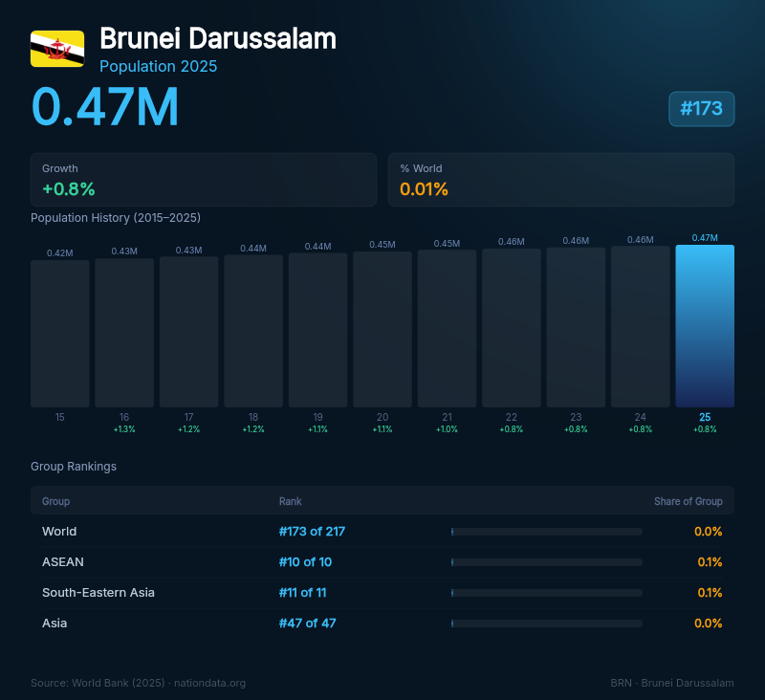The height and width of the screenshot is (700, 765).
Task: Select the 2018 population bar
Action: pos(253,331)
